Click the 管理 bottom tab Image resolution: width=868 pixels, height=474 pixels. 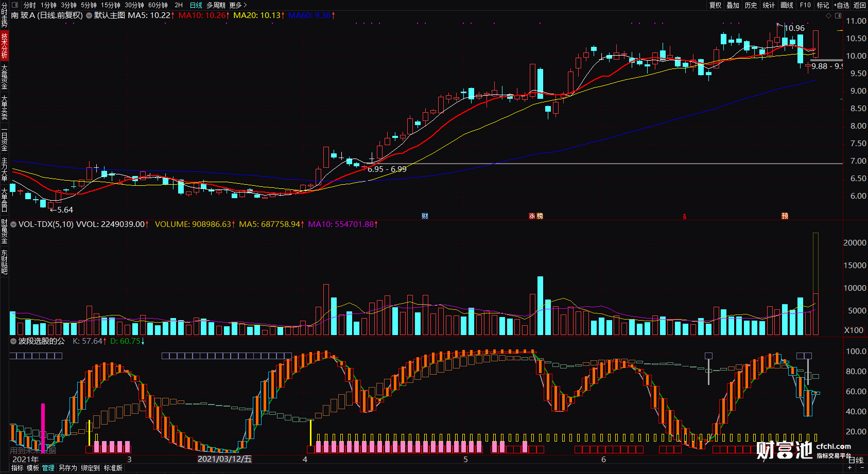point(48,468)
